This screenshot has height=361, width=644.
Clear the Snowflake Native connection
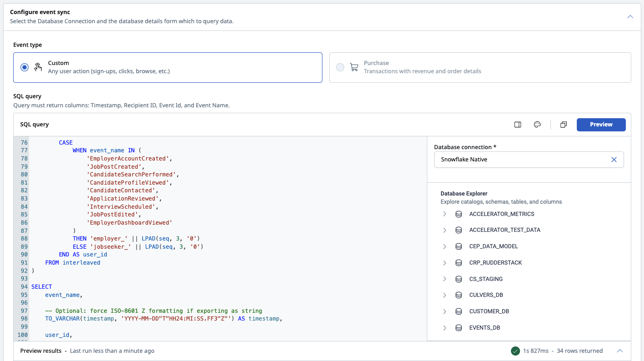coord(614,160)
